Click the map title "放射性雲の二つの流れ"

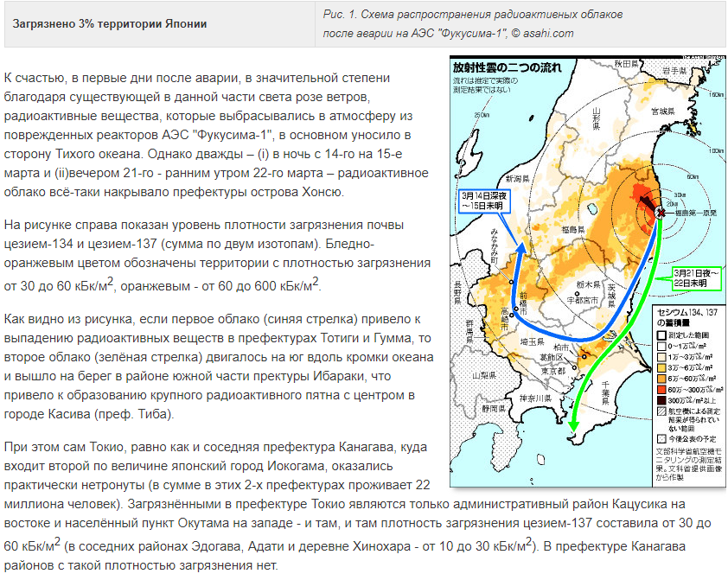(x=507, y=67)
